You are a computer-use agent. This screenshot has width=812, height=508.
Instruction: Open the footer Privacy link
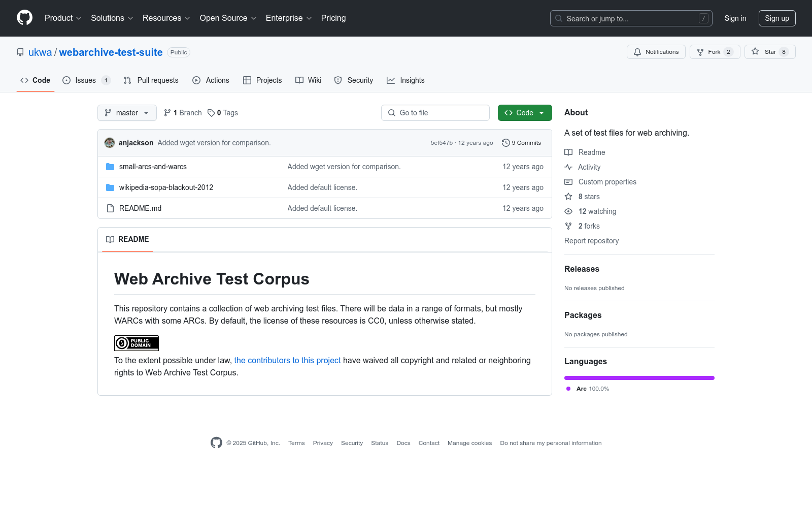click(x=323, y=443)
